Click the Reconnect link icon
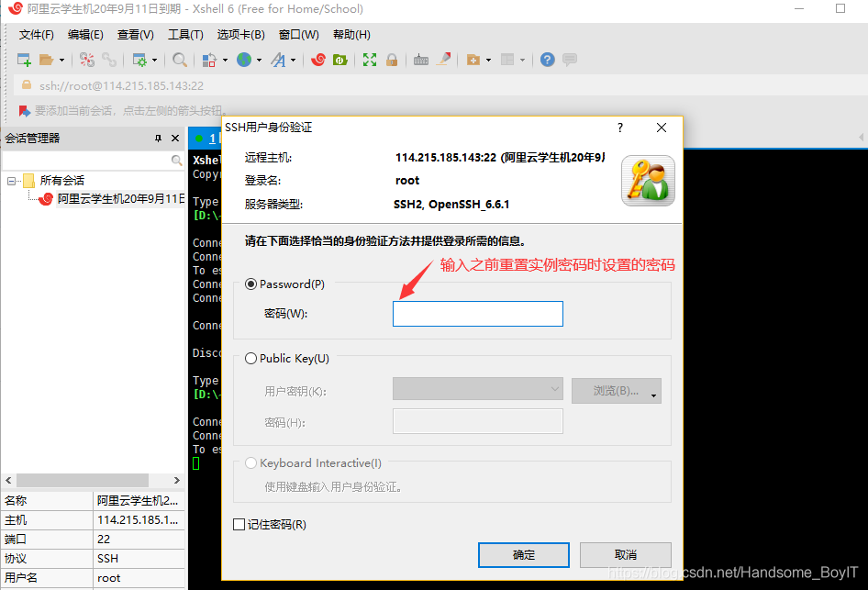The image size is (868, 590). [x=108, y=60]
